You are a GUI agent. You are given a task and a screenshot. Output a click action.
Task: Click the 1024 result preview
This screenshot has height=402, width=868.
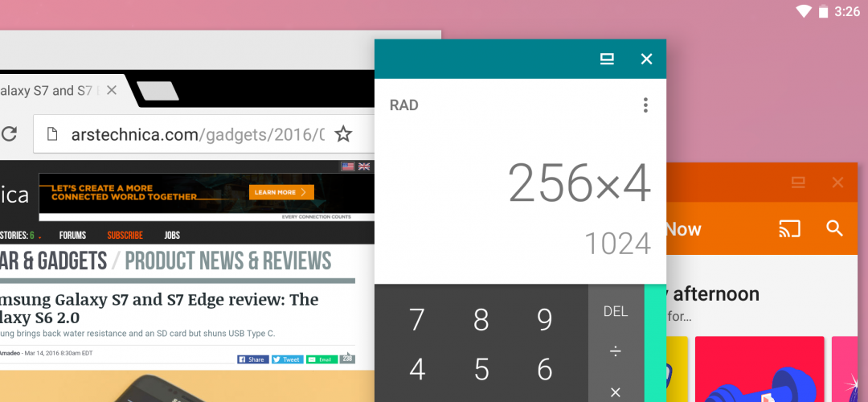617,244
